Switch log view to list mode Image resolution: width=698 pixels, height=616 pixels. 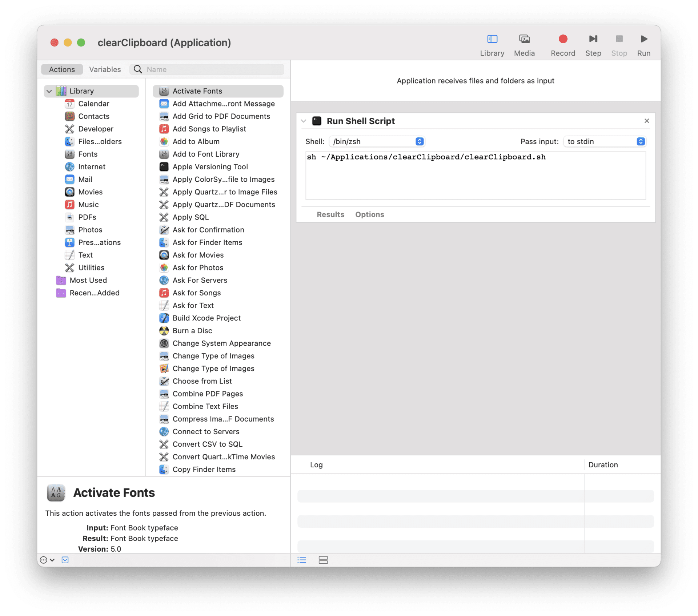click(x=302, y=560)
